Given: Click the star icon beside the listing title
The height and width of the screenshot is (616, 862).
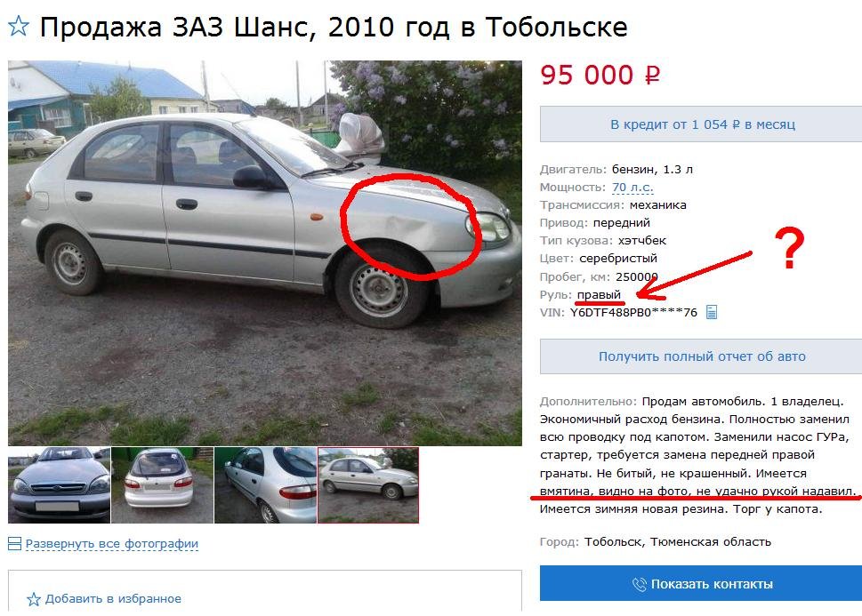Looking at the screenshot, I should coord(18,26).
